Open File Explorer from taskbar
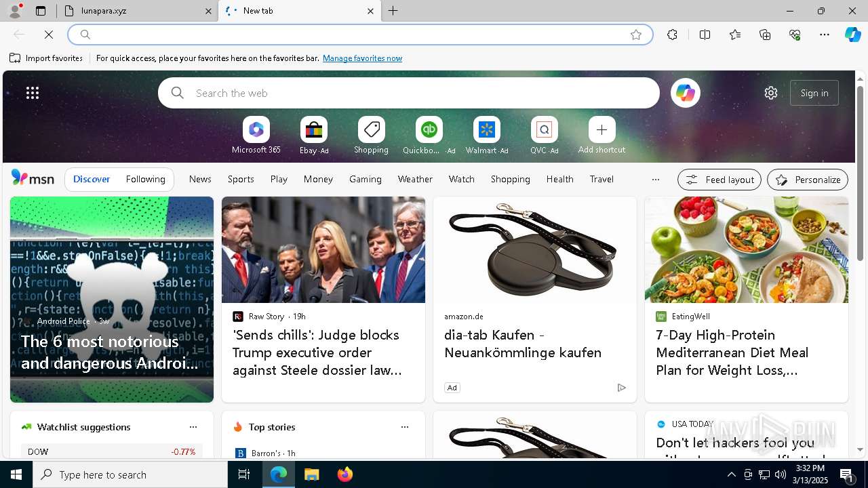This screenshot has width=868, height=488. (312, 474)
